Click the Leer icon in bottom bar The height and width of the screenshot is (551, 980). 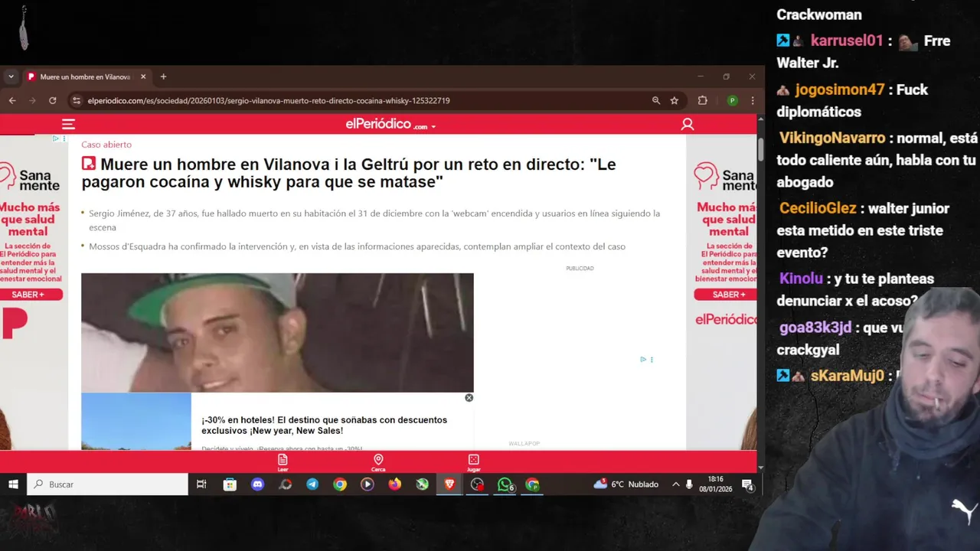point(283,462)
